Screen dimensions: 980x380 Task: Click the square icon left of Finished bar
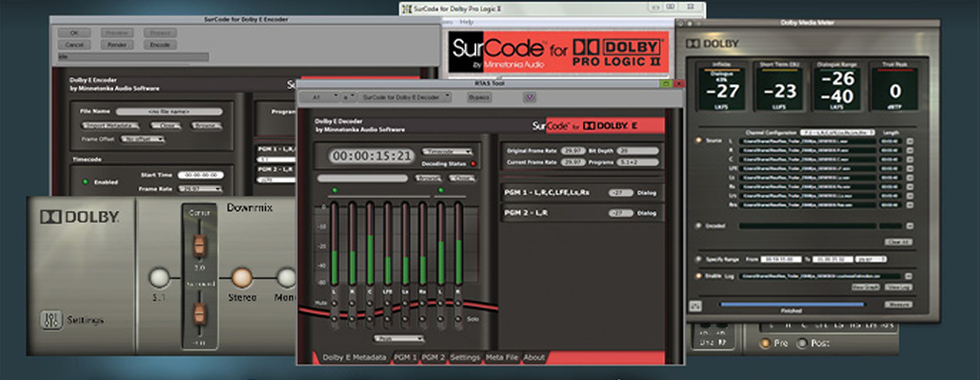pos(695,305)
